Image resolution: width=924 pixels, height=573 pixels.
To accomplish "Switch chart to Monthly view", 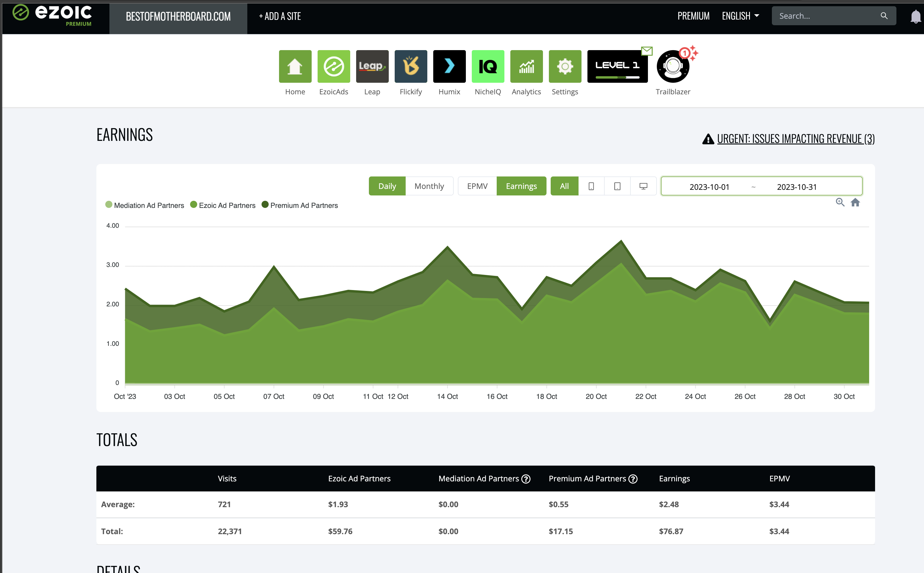I will point(429,186).
